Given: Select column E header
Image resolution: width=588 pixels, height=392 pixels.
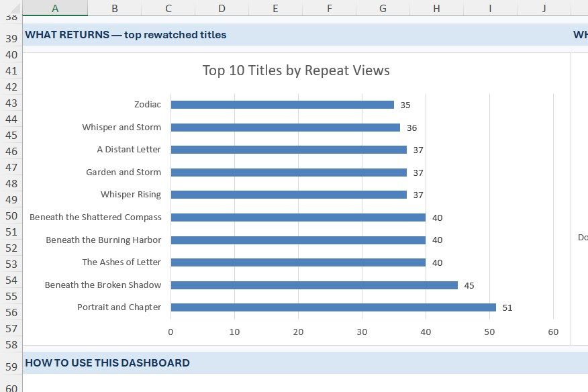Looking at the screenshot, I should [276, 8].
